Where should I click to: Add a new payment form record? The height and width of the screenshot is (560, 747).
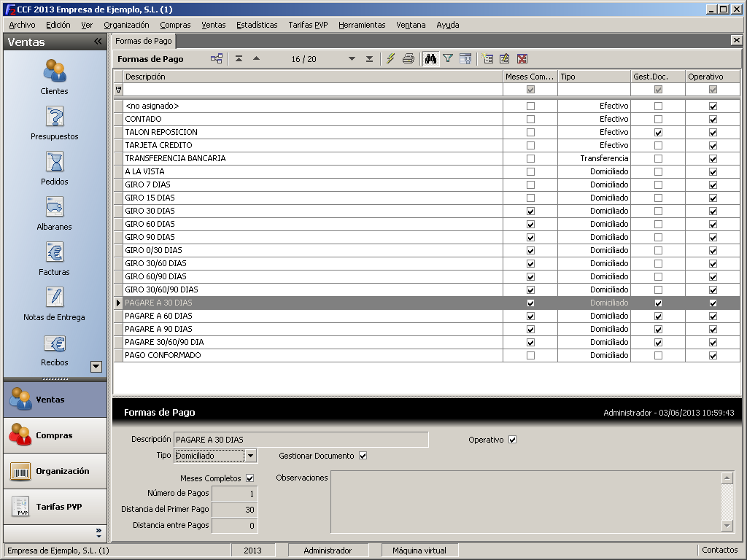pos(487,58)
